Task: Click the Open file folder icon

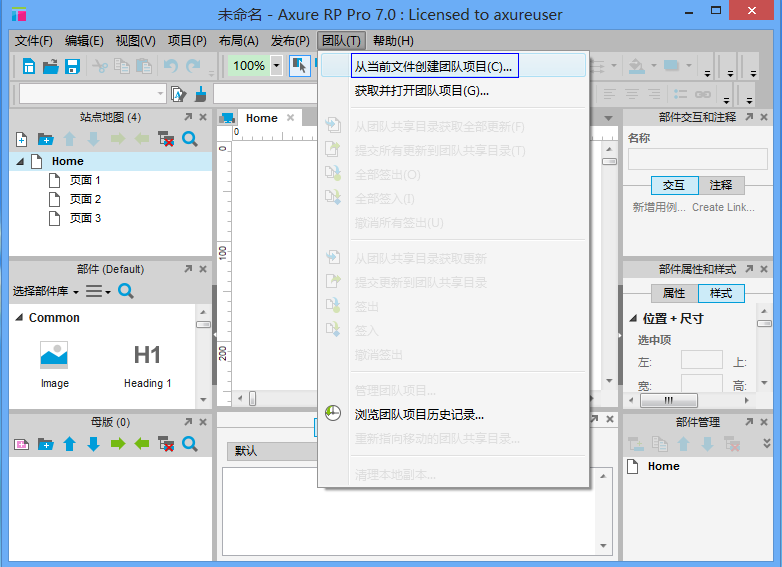Action: pos(50,66)
